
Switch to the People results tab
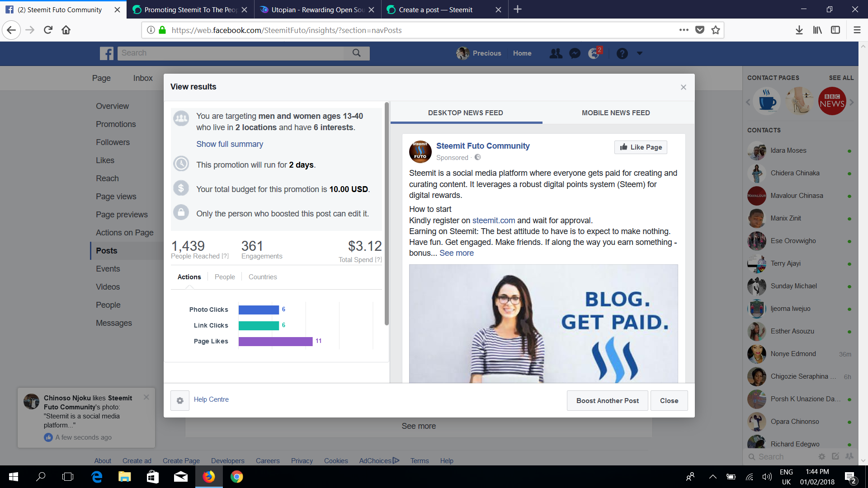click(x=225, y=277)
